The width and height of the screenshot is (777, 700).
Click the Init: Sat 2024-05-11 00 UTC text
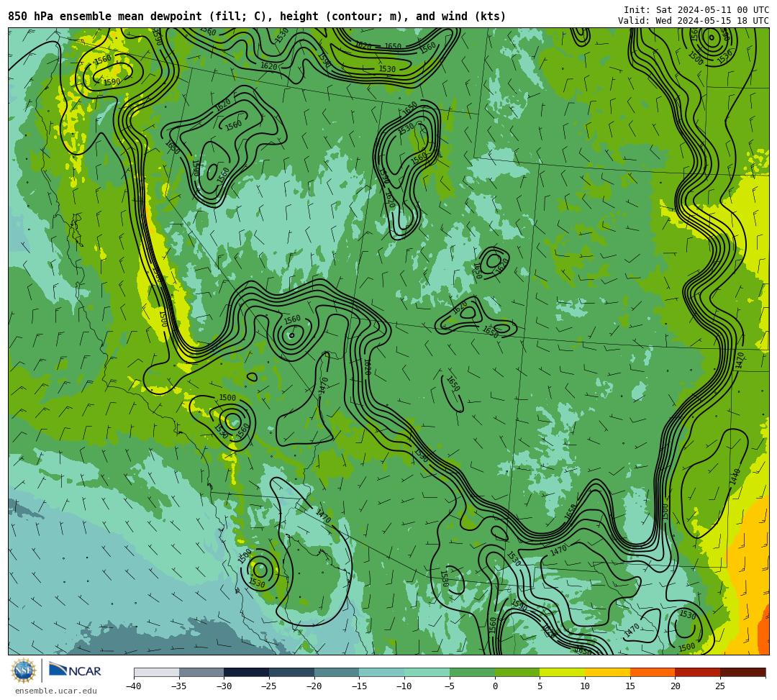[696, 10]
